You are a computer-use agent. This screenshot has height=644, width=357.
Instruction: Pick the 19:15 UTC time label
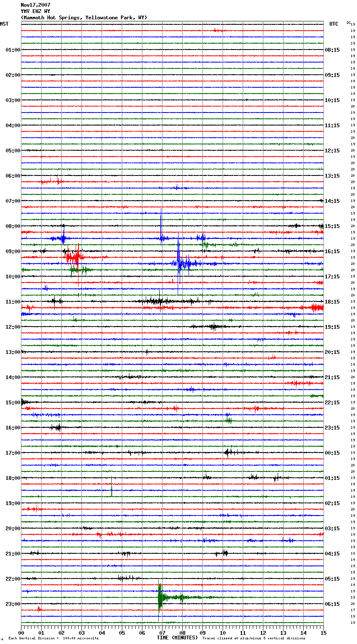tap(332, 327)
